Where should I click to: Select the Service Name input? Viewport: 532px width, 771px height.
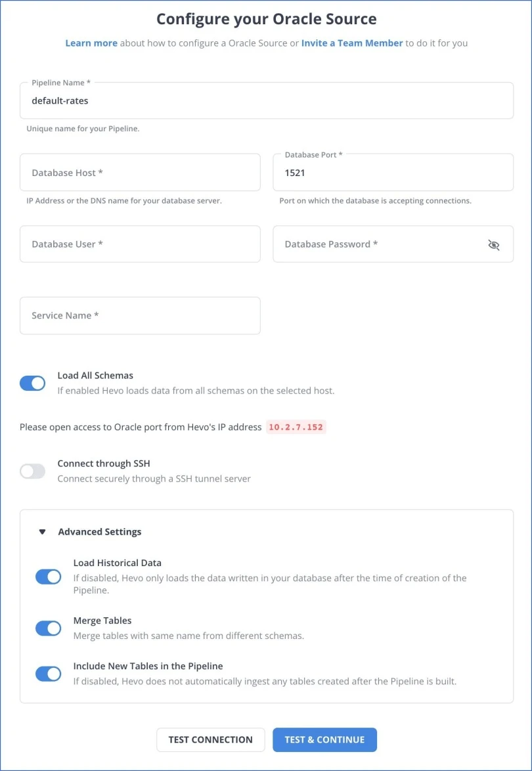140,316
